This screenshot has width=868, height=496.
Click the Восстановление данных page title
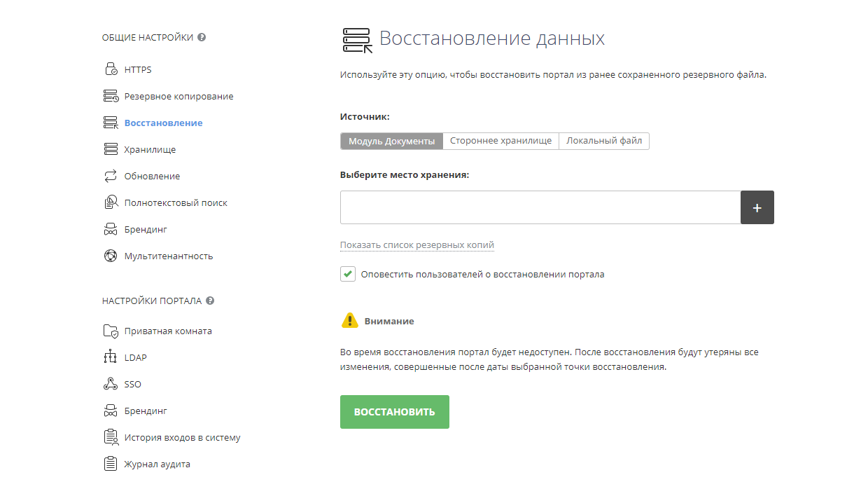(x=492, y=39)
